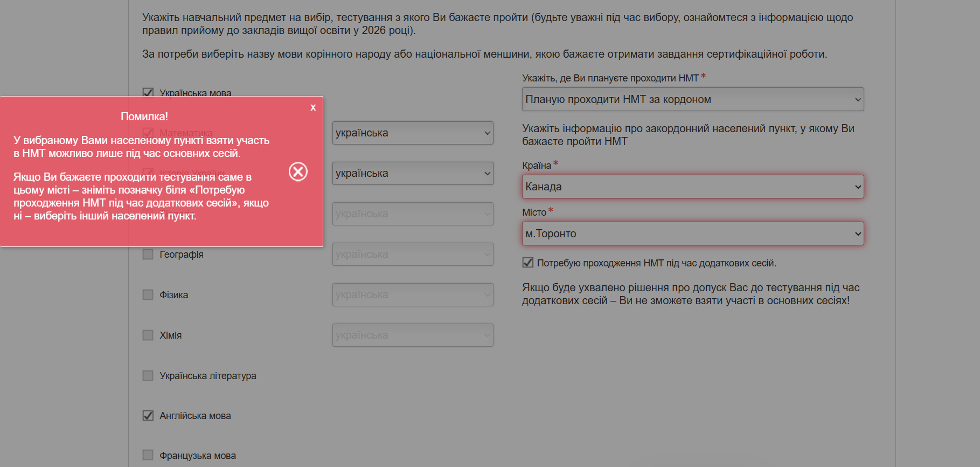This screenshot has height=467, width=980.
Task: Toggle the Українська мова checkbox
Action: coord(148,93)
